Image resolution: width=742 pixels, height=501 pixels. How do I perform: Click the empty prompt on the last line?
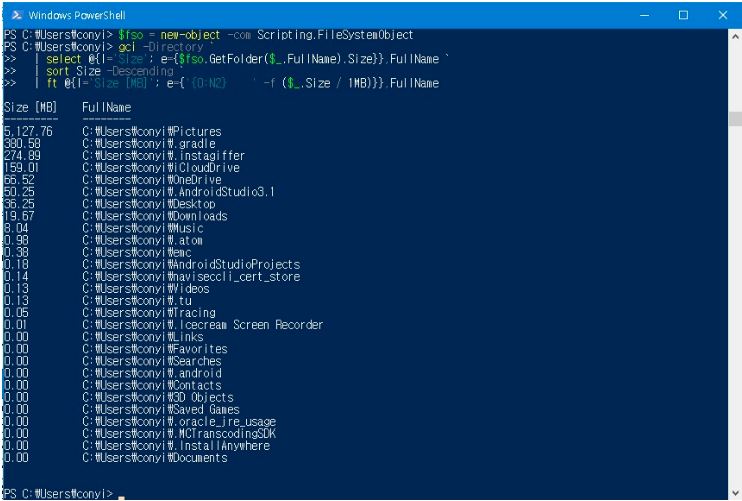tap(121, 494)
